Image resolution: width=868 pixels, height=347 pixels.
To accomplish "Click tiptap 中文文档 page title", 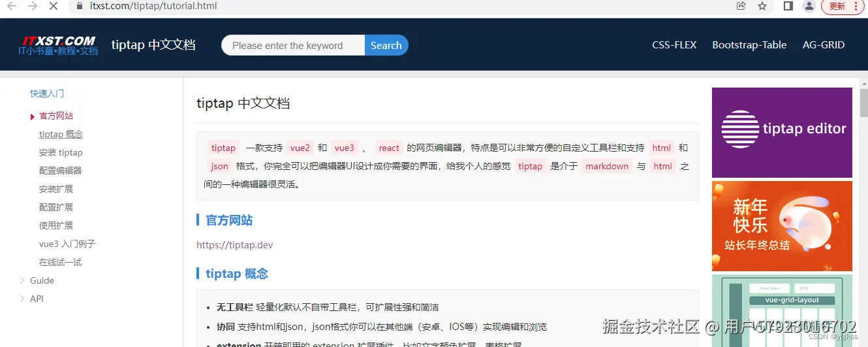I will pyautogui.click(x=243, y=103).
